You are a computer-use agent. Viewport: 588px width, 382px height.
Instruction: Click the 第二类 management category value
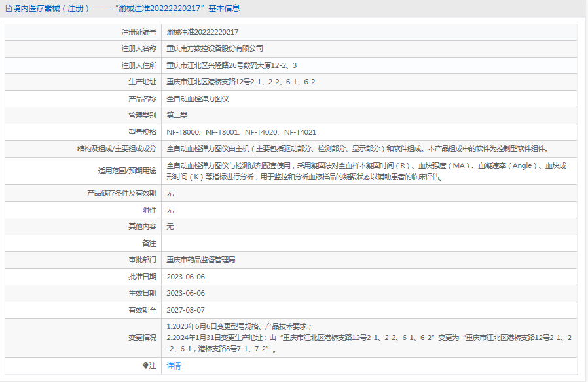click(177, 115)
